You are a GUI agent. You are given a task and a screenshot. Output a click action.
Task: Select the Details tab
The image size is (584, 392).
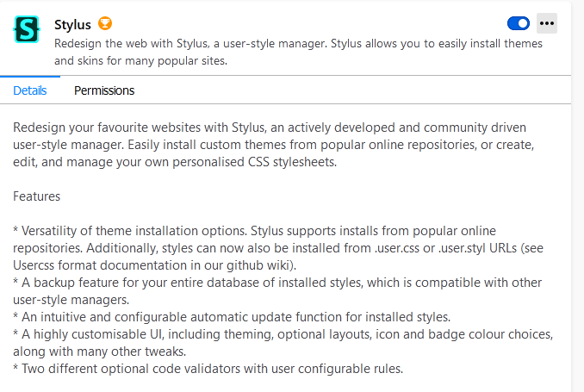pyautogui.click(x=30, y=90)
